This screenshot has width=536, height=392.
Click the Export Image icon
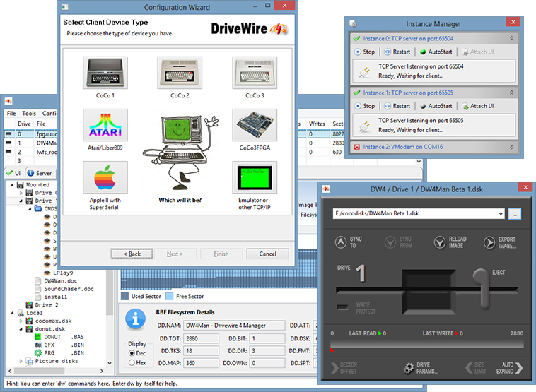tap(489, 242)
